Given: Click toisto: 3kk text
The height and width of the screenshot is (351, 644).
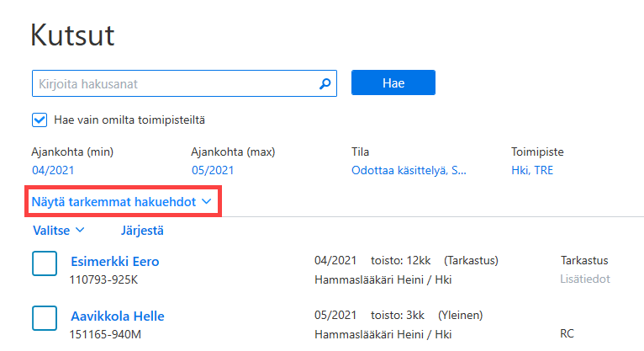Looking at the screenshot, I should pos(397,316).
